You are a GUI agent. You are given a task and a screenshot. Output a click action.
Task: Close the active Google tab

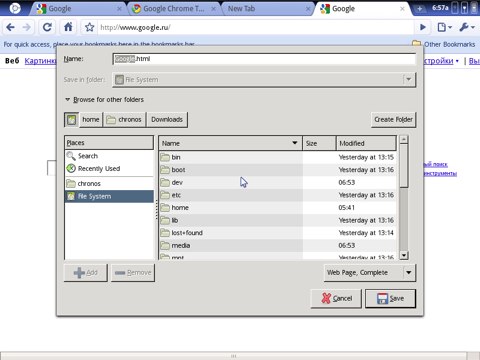(x=402, y=9)
